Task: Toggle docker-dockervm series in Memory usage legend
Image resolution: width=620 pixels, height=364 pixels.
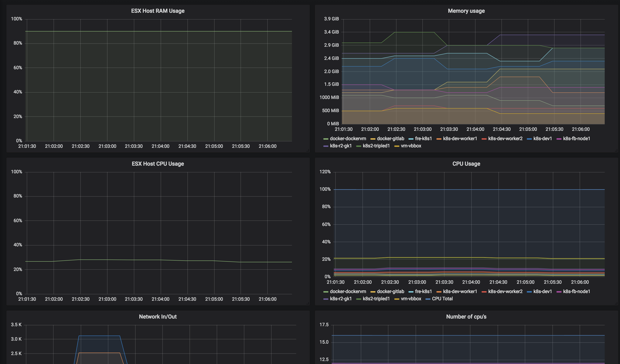Action: (x=348, y=139)
